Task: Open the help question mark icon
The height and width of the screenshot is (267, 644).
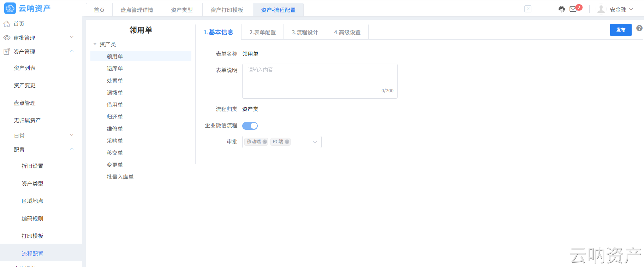Action: (639, 28)
